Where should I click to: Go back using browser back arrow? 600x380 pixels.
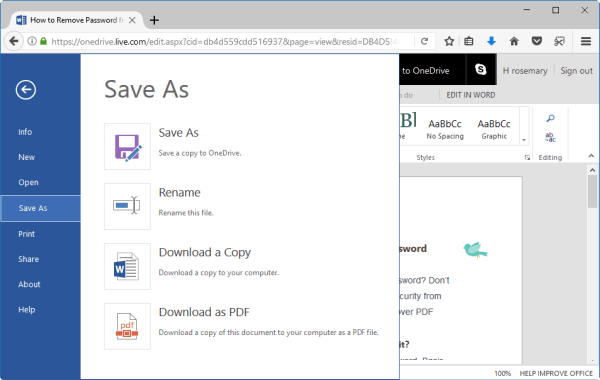click(x=14, y=41)
